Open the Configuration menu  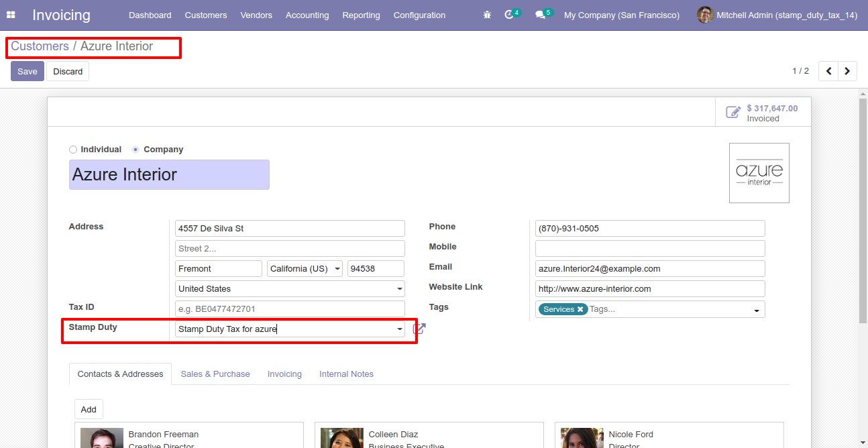point(419,15)
